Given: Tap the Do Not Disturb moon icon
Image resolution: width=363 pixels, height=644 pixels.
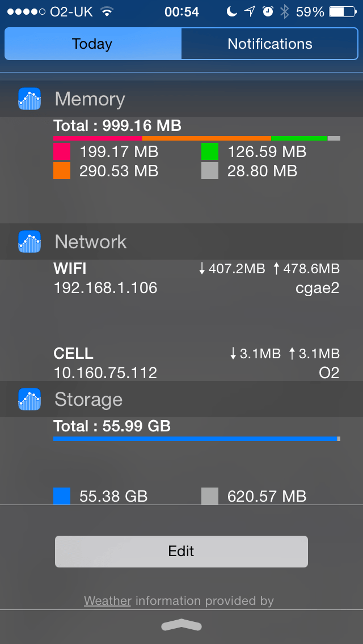Looking at the screenshot, I should coord(231,12).
